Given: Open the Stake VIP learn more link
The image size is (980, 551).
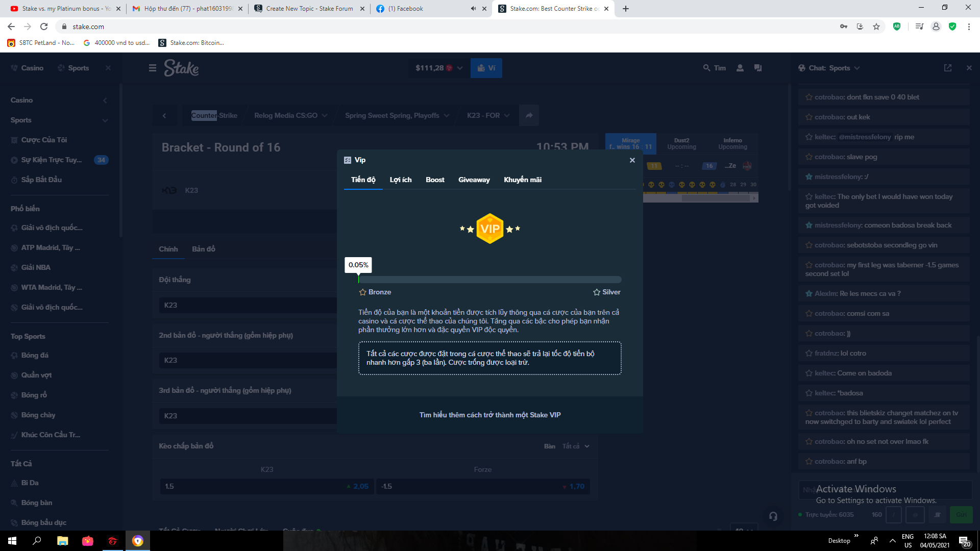Looking at the screenshot, I should point(490,415).
